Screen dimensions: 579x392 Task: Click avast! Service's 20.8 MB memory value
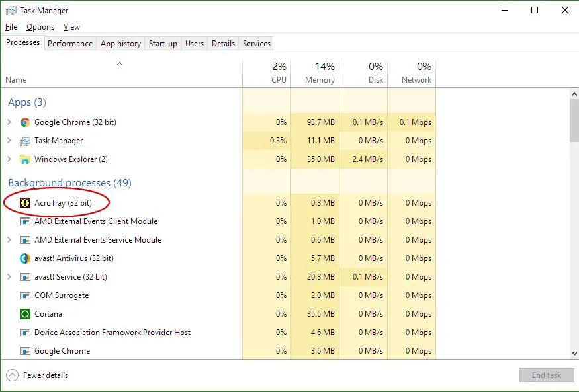tap(321, 276)
